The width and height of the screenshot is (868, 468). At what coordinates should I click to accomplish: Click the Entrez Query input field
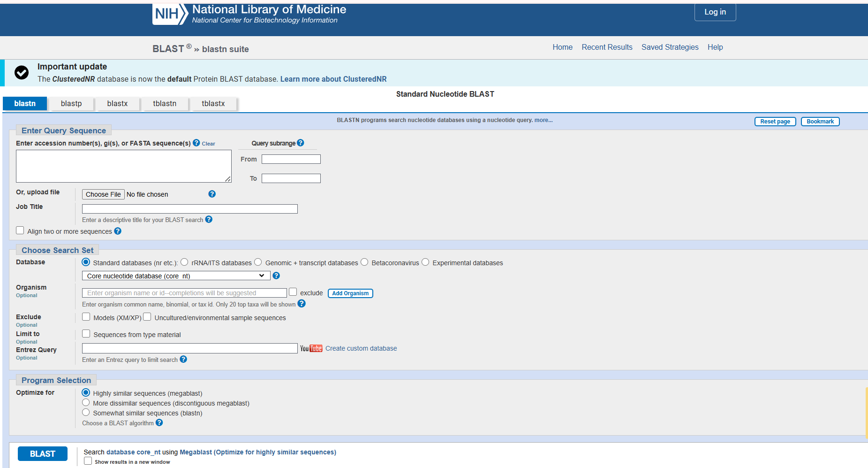tap(190, 348)
